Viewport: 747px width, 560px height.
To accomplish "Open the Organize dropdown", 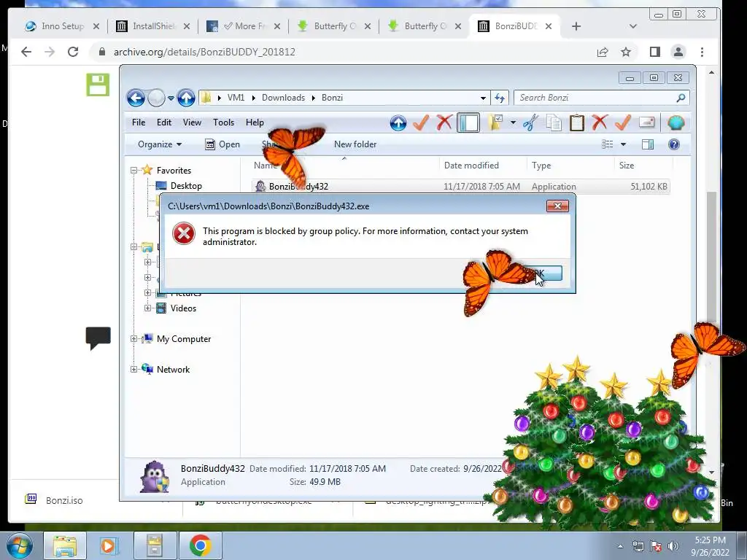I will (160, 144).
